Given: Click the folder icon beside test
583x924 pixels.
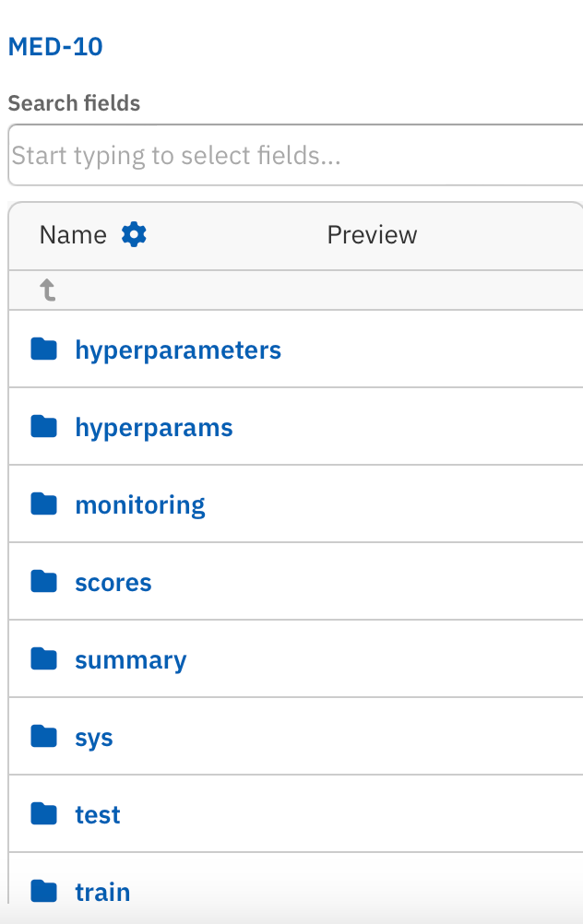Looking at the screenshot, I should pyautogui.click(x=43, y=814).
